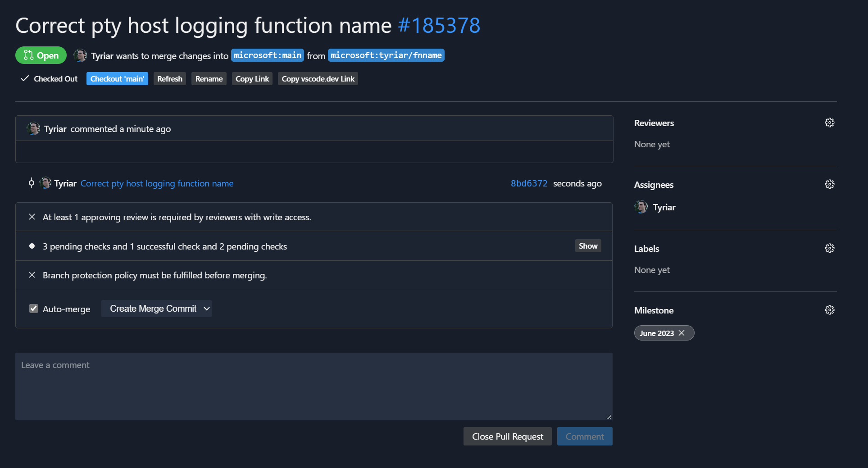Show the pending checks details
Image resolution: width=868 pixels, height=468 pixels.
coord(588,245)
